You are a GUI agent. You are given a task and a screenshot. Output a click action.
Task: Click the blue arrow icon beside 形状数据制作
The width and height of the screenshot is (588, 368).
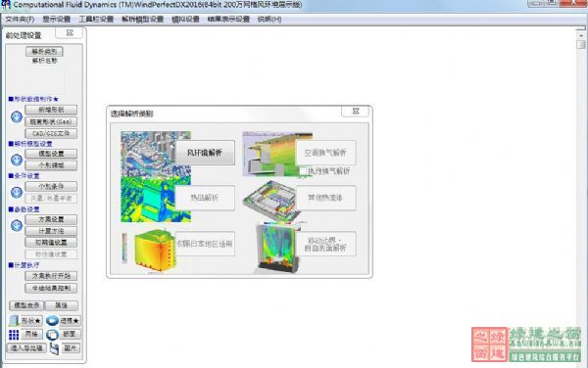point(17,117)
